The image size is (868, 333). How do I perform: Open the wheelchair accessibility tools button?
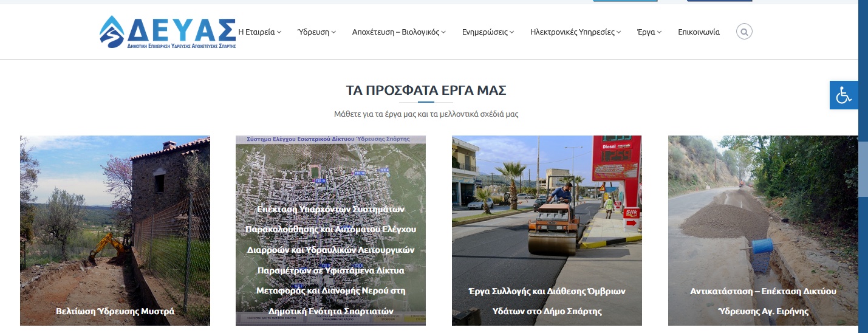(x=844, y=95)
